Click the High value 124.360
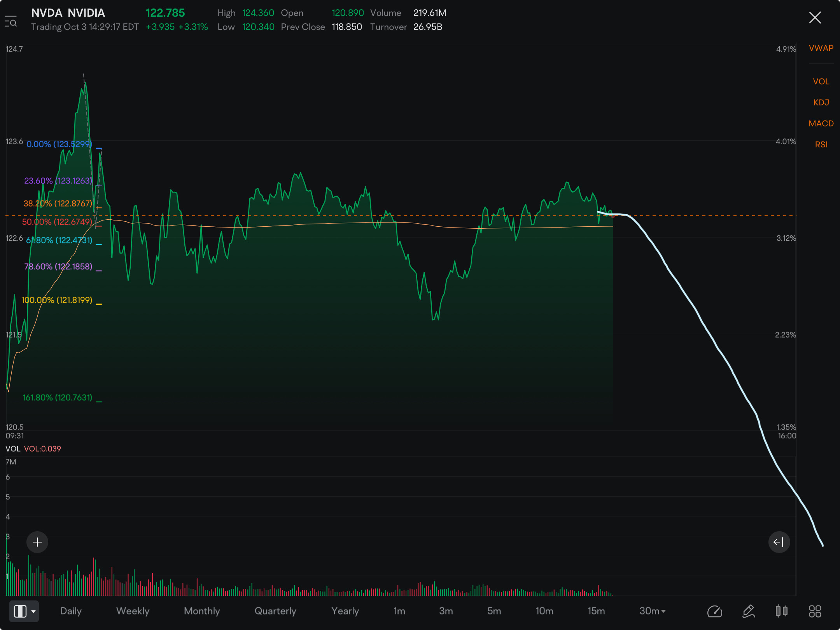 pyautogui.click(x=258, y=13)
